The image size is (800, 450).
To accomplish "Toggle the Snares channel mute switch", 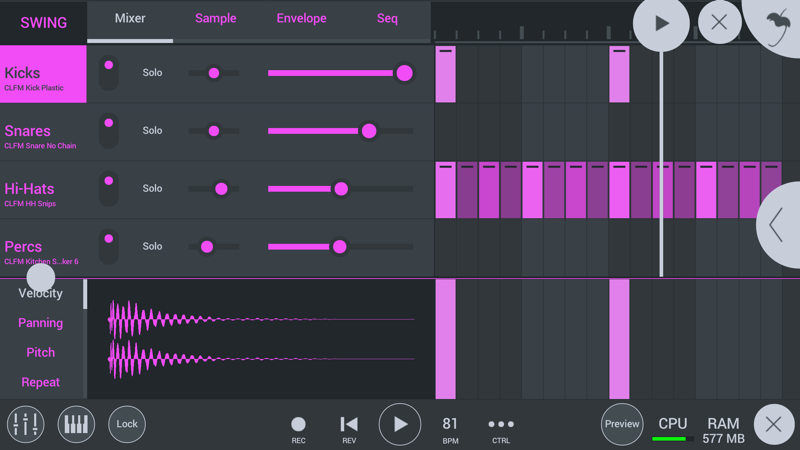I will click(108, 131).
